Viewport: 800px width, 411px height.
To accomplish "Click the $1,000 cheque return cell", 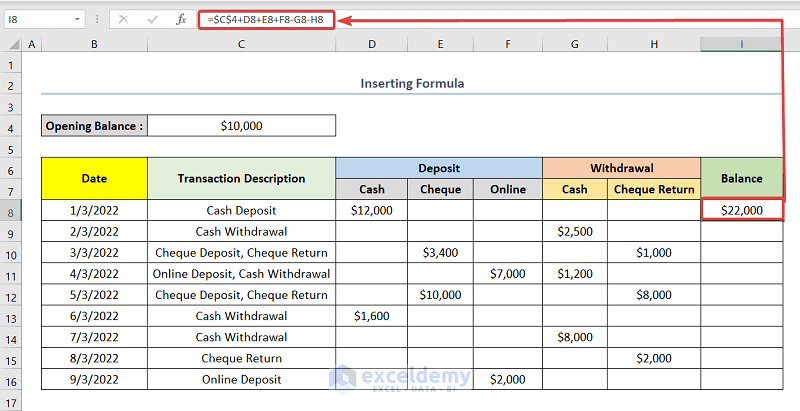I will point(654,252).
